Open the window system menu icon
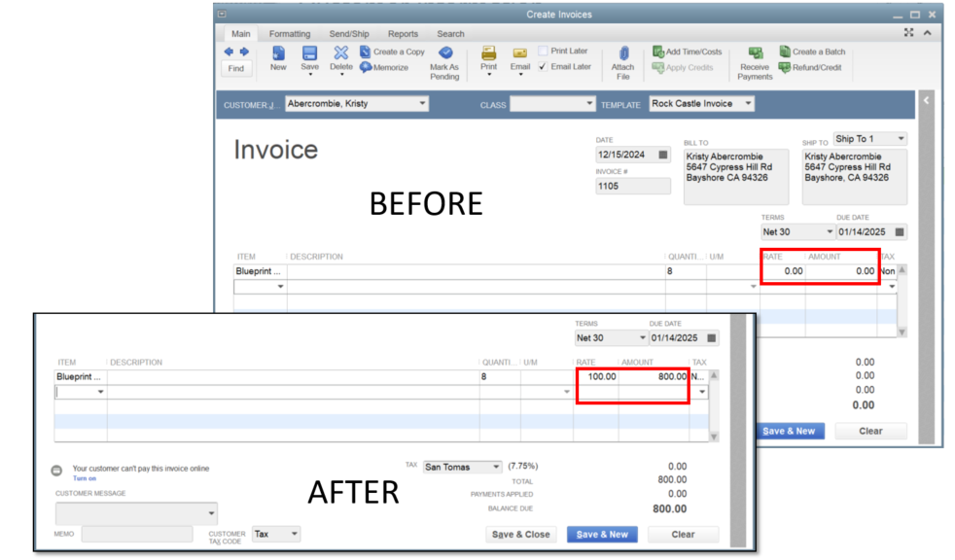This screenshot has height=560, width=955. 222,14
